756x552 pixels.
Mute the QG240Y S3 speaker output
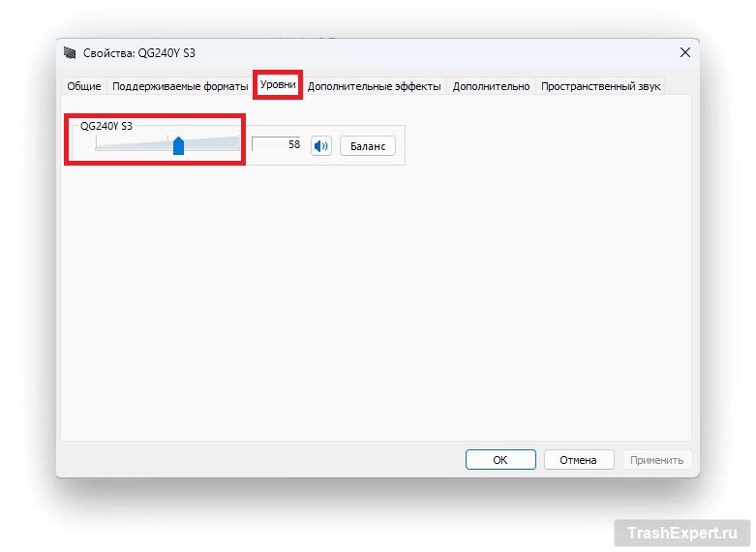(x=320, y=146)
